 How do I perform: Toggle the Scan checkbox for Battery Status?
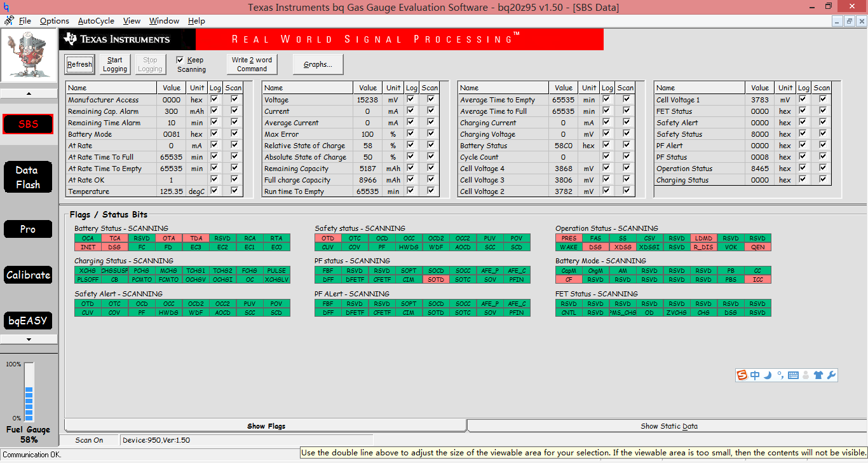[627, 145]
